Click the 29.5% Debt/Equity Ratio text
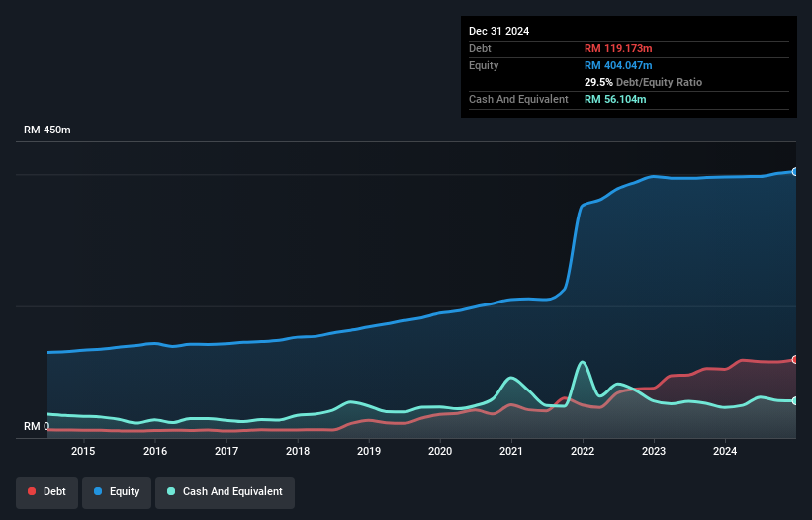This screenshot has width=812, height=520. coord(643,82)
